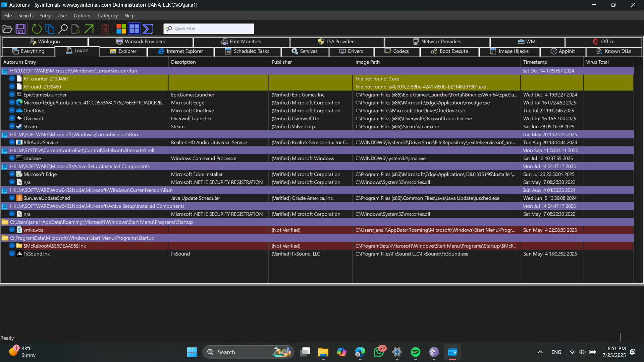Open the Category menu

(x=108, y=15)
